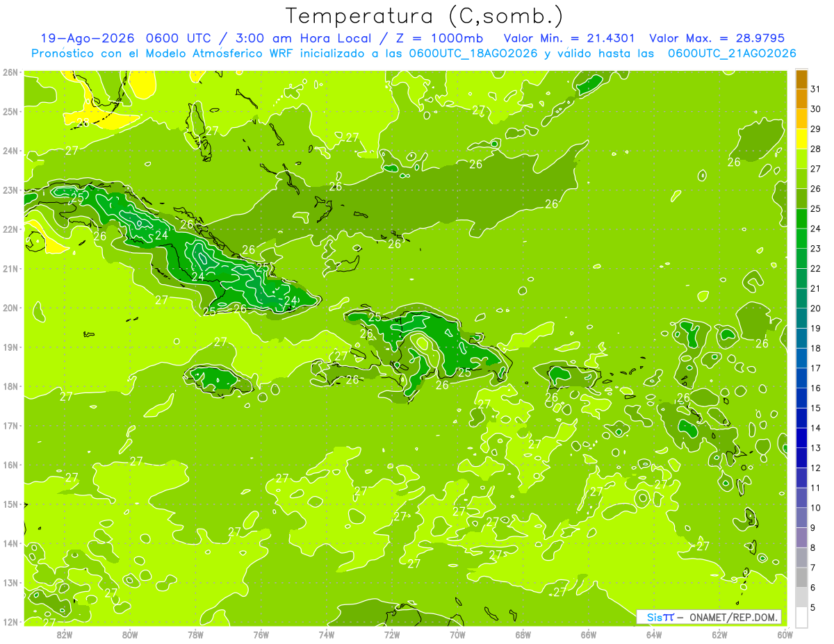Click the 23N latitude axis label

coord(10,190)
